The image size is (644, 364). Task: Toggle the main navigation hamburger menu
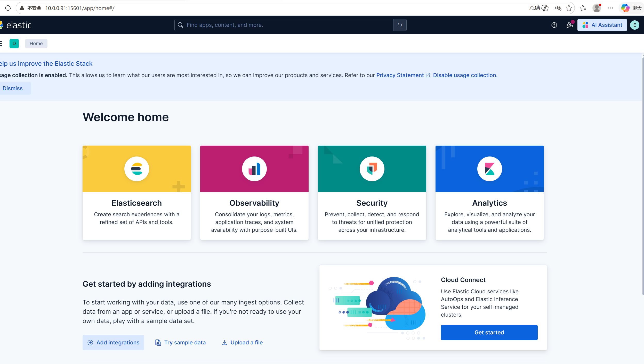[x=1, y=44]
